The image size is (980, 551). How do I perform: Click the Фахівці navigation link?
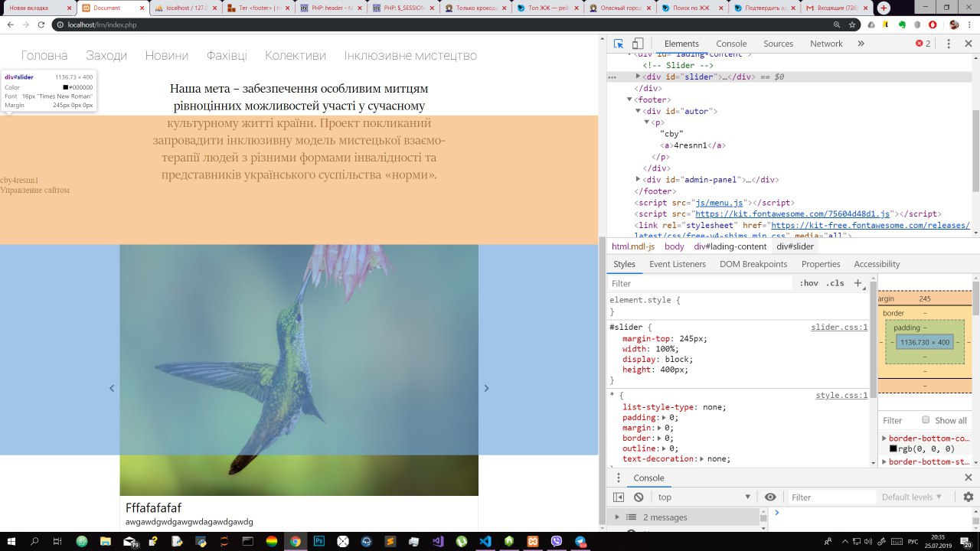tap(227, 56)
